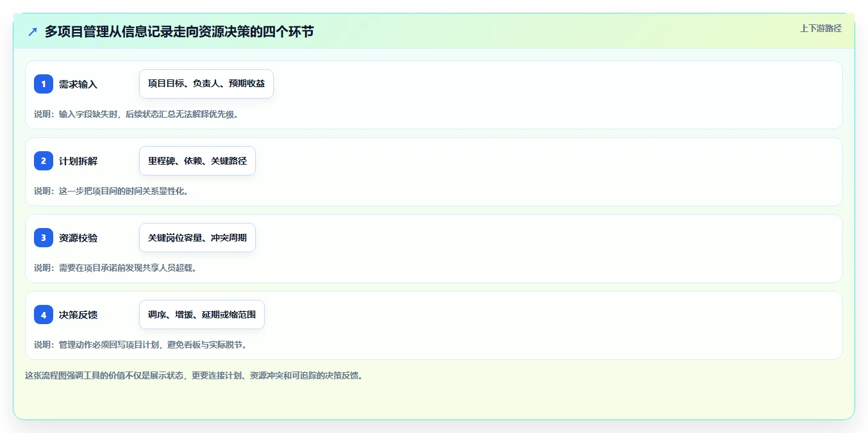Click the 调序、增援、延期或缩范围 box
The width and height of the screenshot is (868, 433).
click(x=202, y=315)
